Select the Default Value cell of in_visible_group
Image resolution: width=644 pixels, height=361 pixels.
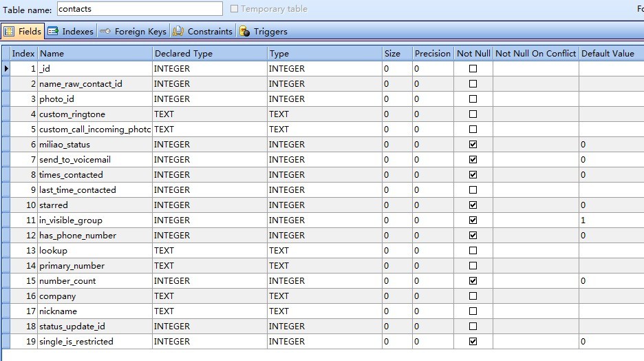610,220
